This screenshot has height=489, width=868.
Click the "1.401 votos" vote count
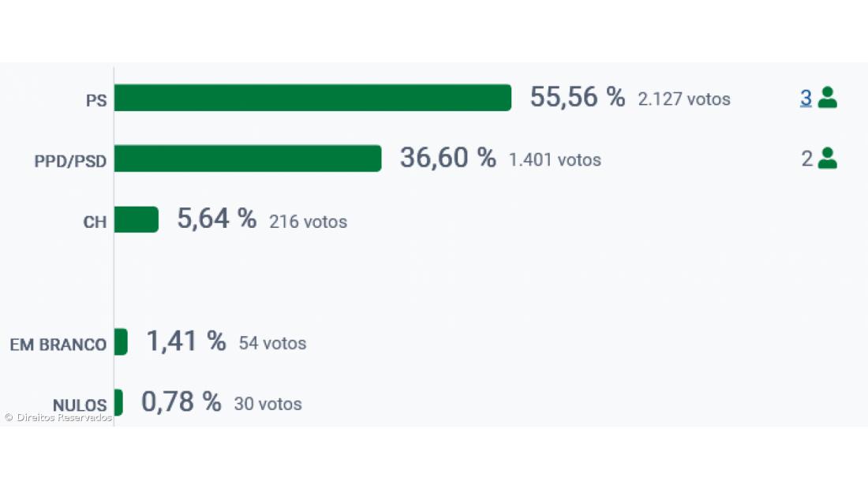[555, 160]
